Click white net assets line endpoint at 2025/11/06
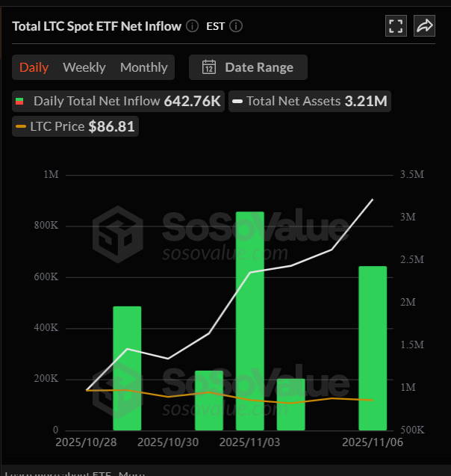The image size is (451, 476). pyautogui.click(x=373, y=200)
